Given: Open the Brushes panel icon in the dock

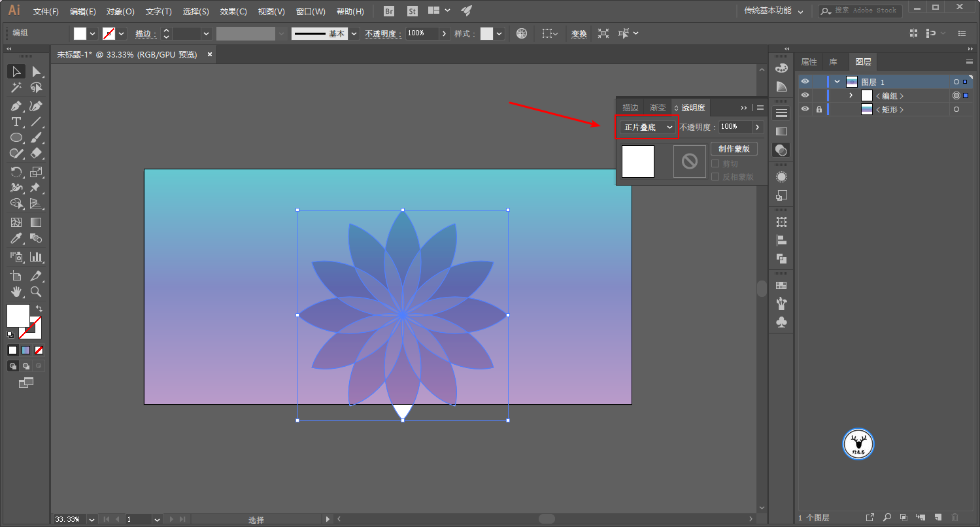Looking at the screenshot, I should tap(781, 303).
